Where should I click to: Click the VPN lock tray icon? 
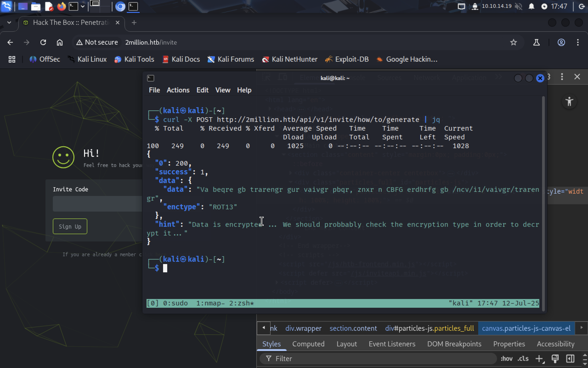pos(475,6)
